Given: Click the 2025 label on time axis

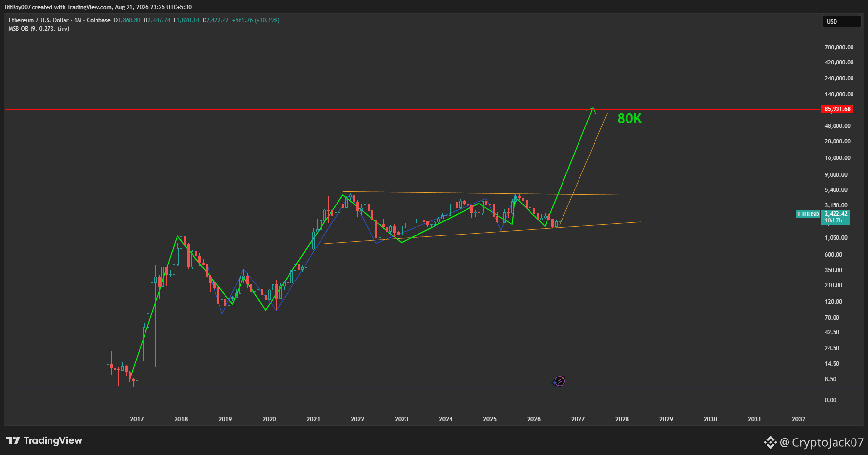Looking at the screenshot, I should (x=490, y=419).
